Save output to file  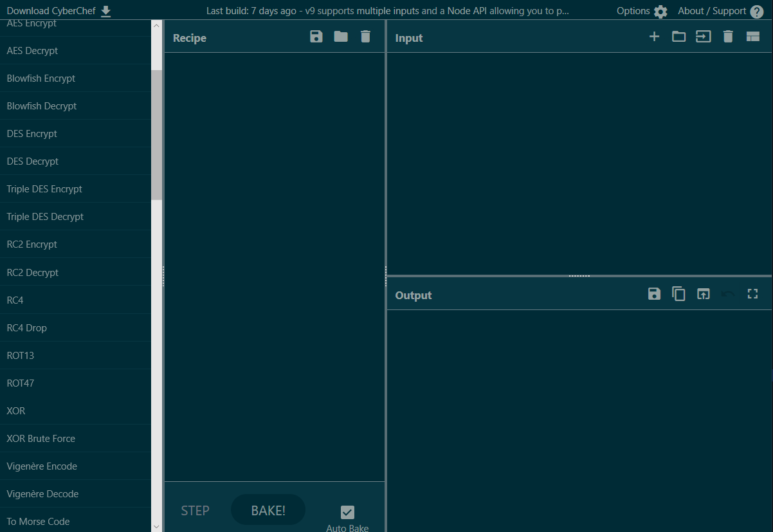(654, 294)
